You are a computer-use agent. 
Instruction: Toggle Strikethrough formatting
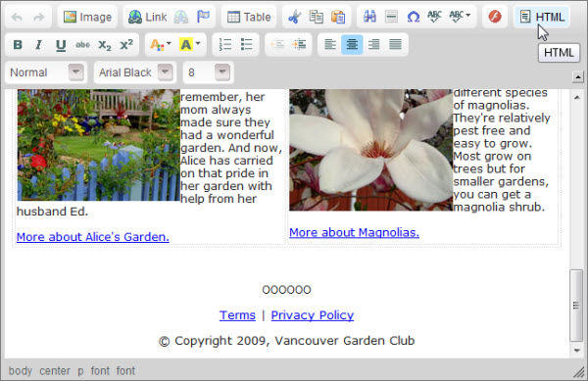82,45
